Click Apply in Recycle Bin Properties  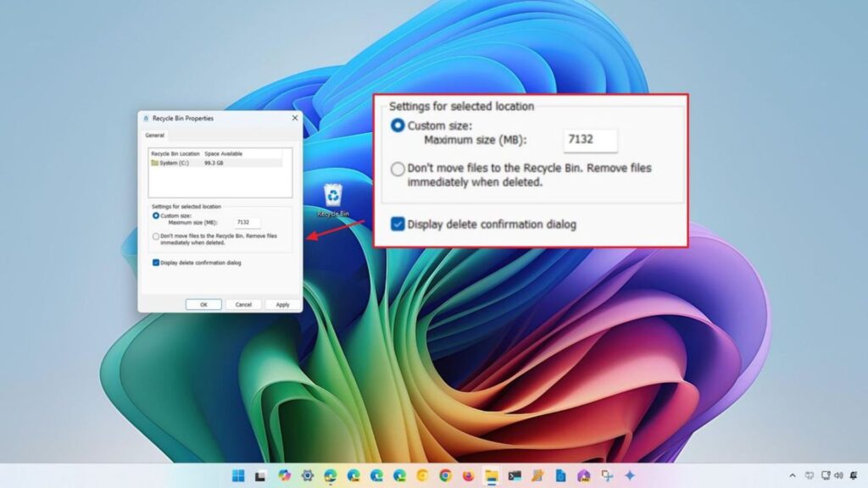[x=282, y=304]
